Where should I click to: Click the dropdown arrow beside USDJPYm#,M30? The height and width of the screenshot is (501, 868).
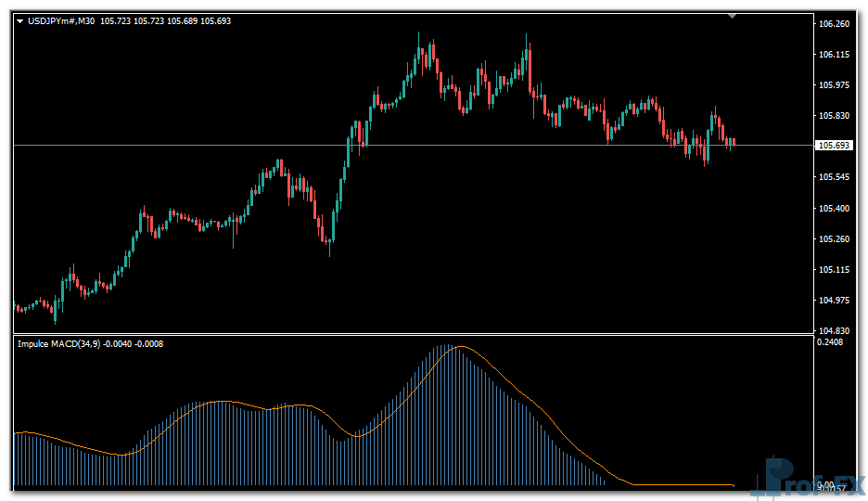click(20, 20)
